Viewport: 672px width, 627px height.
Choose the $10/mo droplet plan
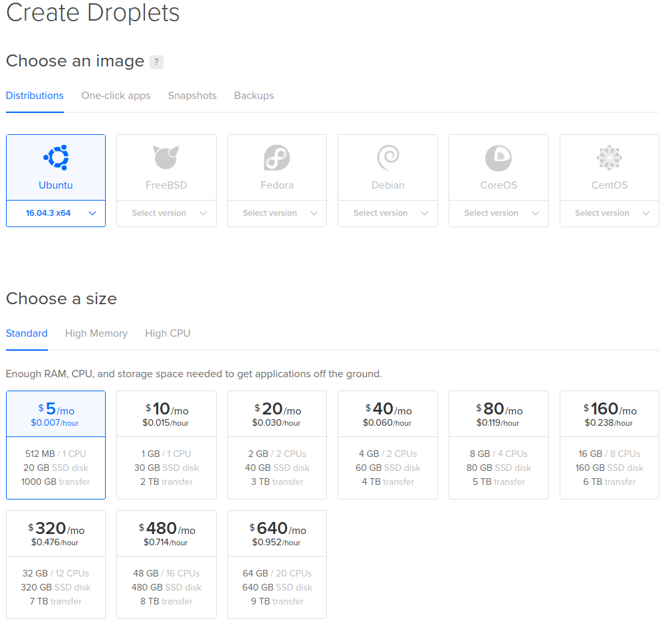click(166, 444)
